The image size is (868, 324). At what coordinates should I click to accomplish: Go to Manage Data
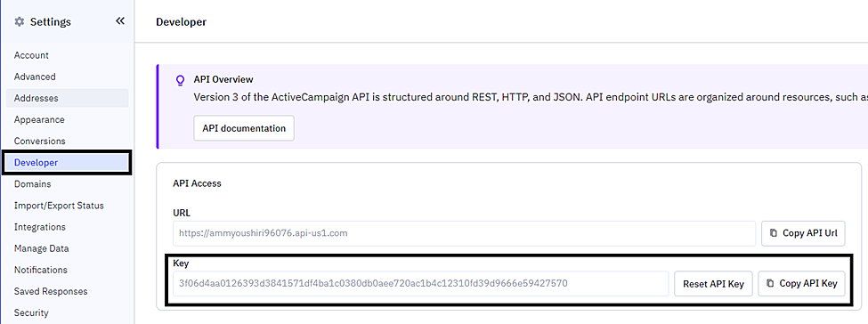(42, 248)
